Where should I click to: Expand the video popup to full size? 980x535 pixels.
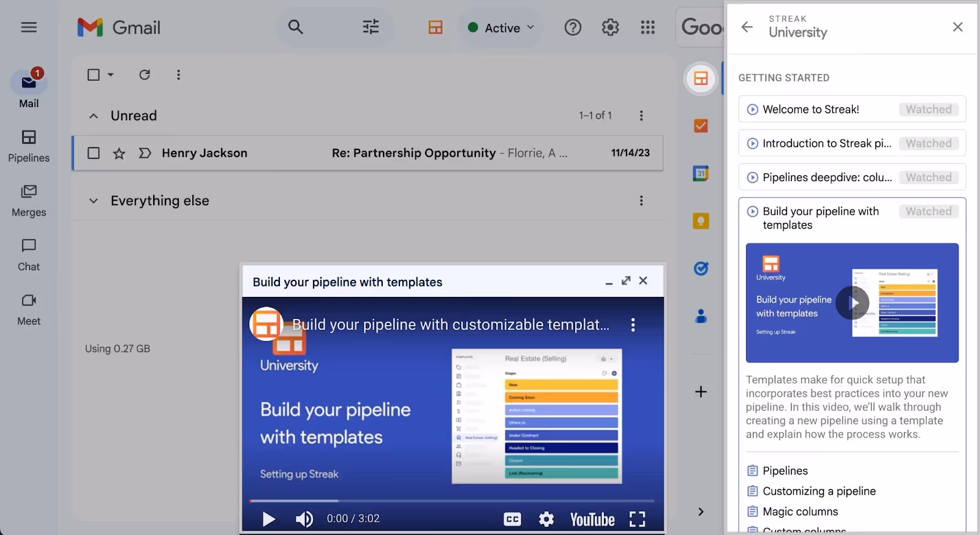(x=626, y=280)
